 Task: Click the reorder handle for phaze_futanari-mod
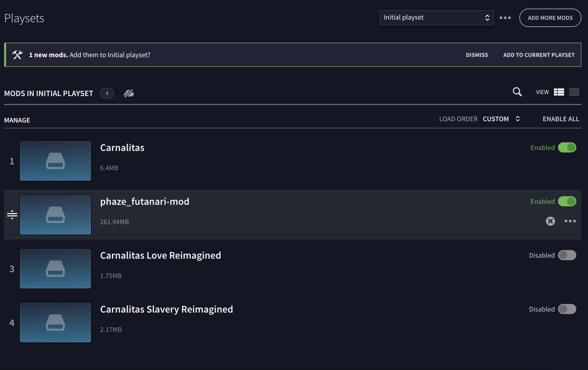point(12,214)
